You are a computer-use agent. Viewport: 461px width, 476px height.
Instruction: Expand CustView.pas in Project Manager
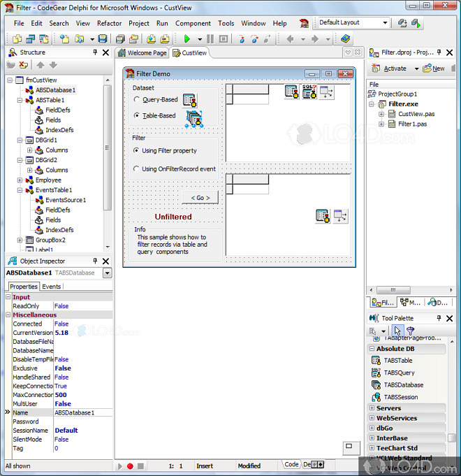(381, 114)
